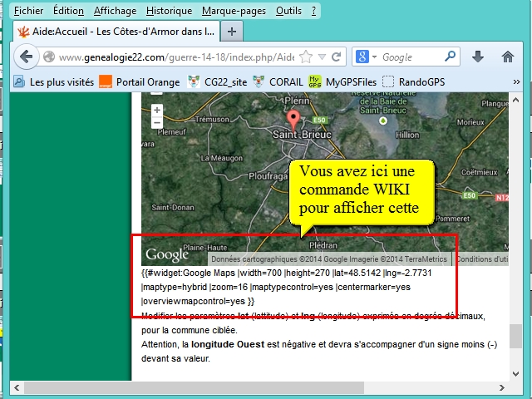
Task: Open the MyGPSFiles bookmark
Action: [x=342, y=82]
